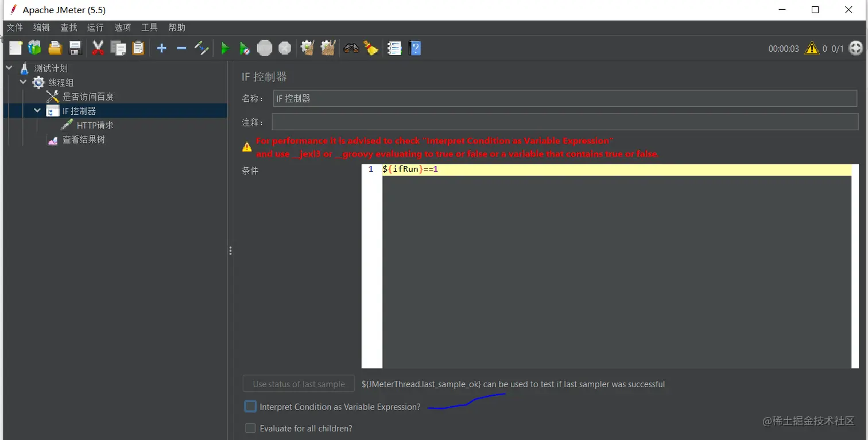Collapse the IF 控制器 tree node
868x440 pixels.
[x=38, y=111]
